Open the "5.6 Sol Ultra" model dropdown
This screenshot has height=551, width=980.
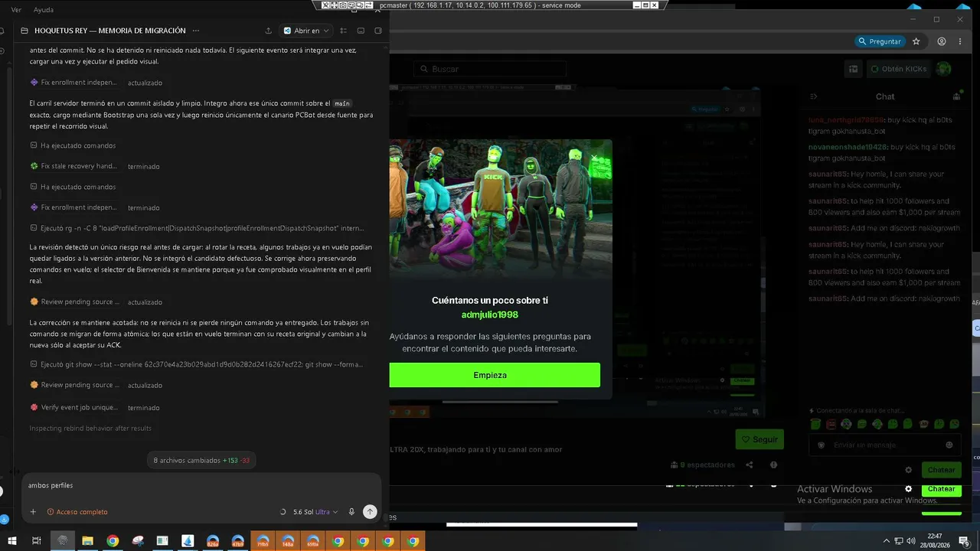click(x=315, y=512)
